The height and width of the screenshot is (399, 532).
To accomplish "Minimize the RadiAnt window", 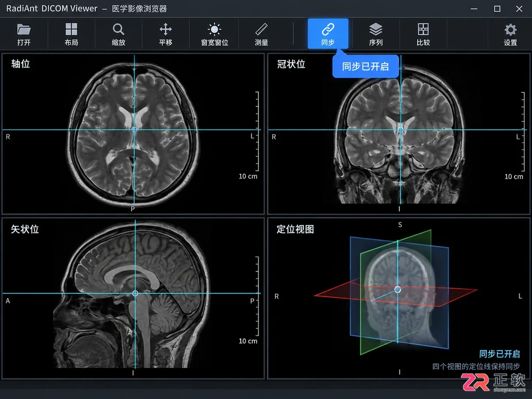I will (x=474, y=9).
